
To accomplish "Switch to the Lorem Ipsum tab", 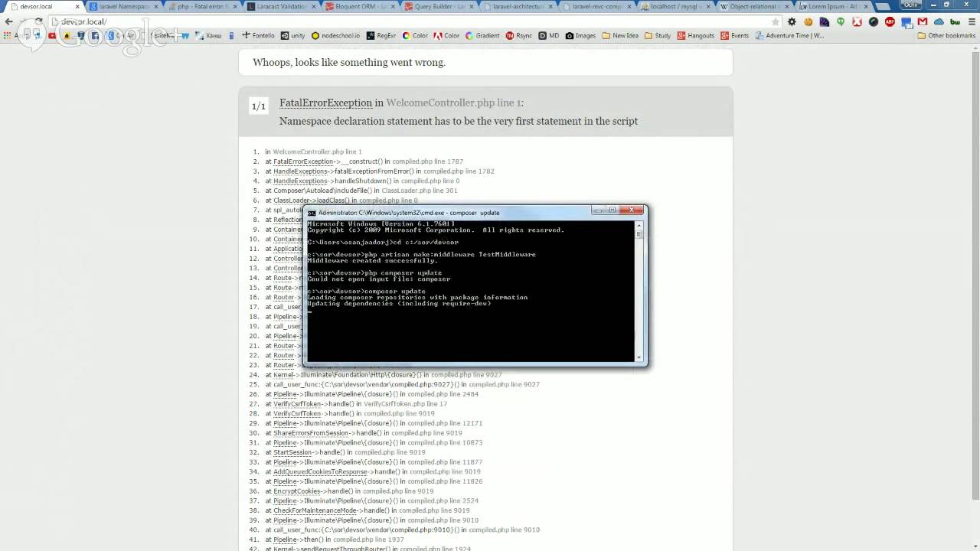I will point(833,7).
